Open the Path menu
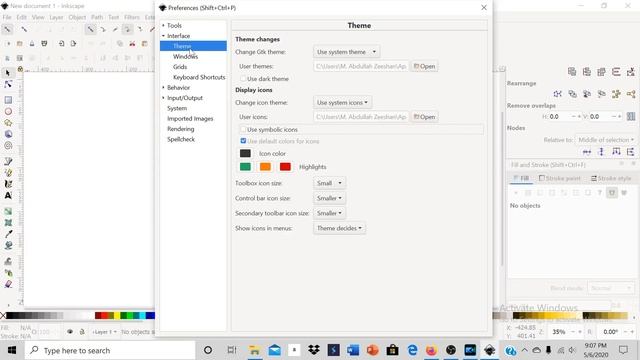The image size is (640, 360). pyautogui.click(x=97, y=17)
